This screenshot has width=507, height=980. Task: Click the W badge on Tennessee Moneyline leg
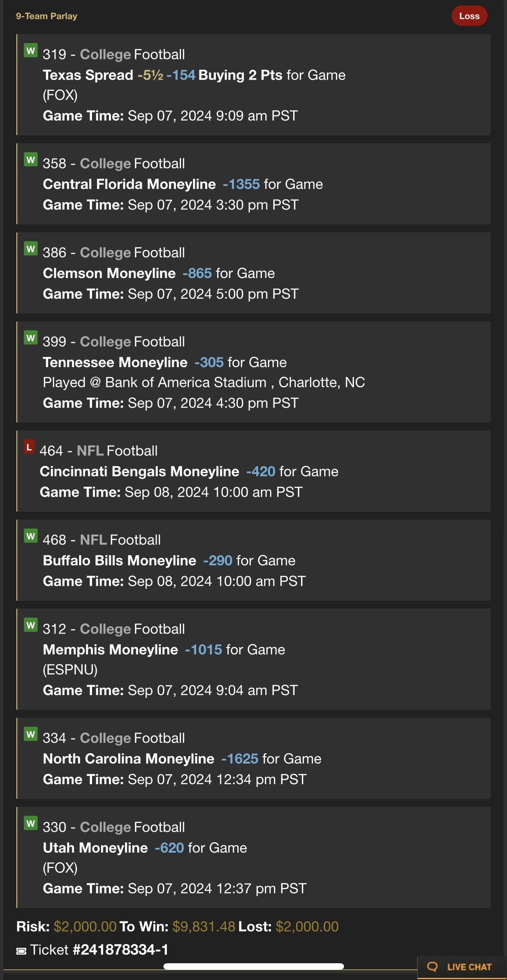coord(31,338)
